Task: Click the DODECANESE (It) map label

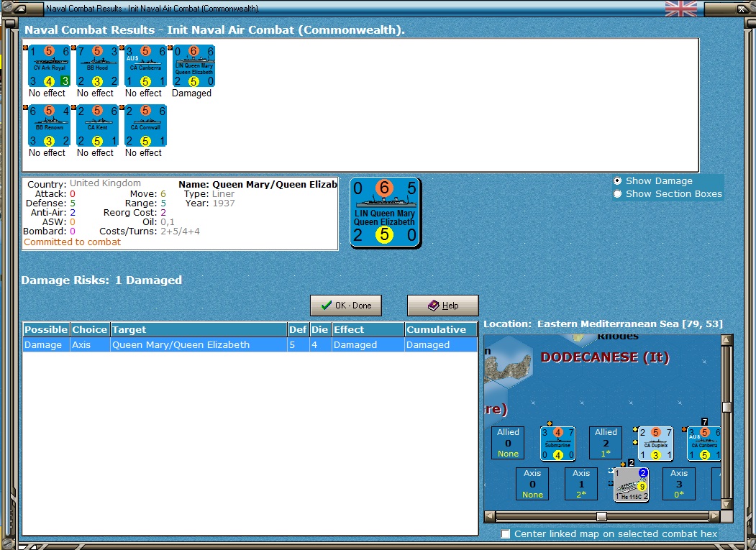Action: pos(605,357)
